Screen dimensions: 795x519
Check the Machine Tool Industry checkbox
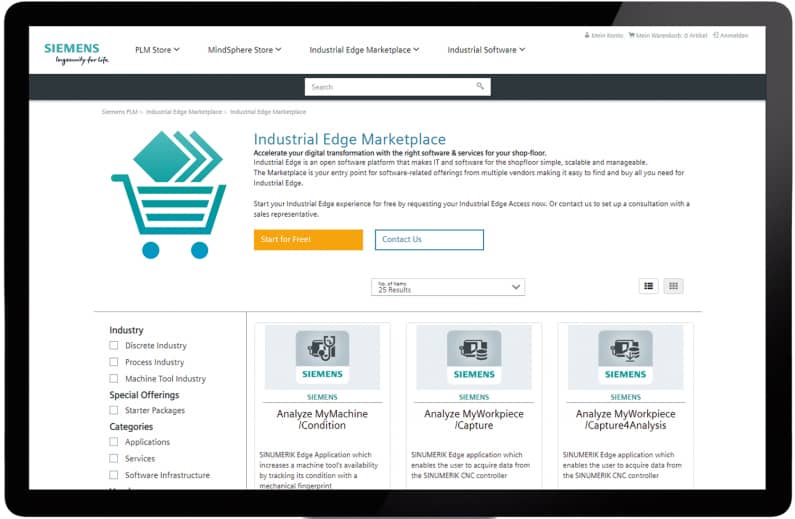tap(114, 379)
